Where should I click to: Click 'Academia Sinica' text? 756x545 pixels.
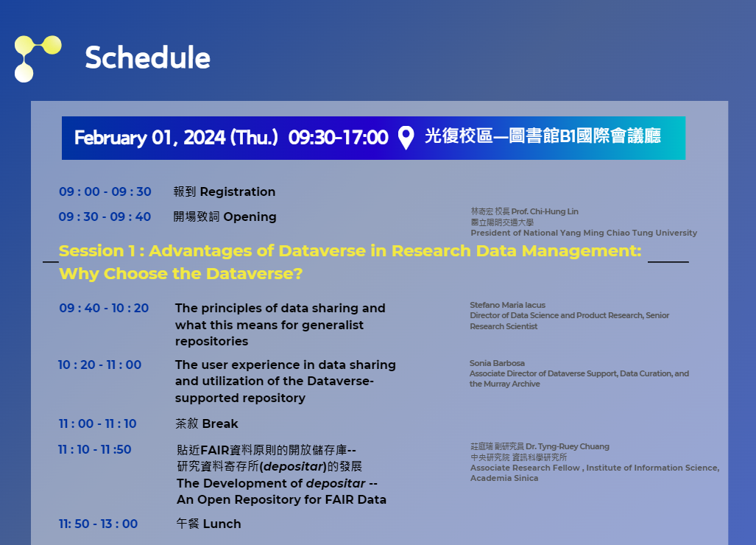(504, 479)
